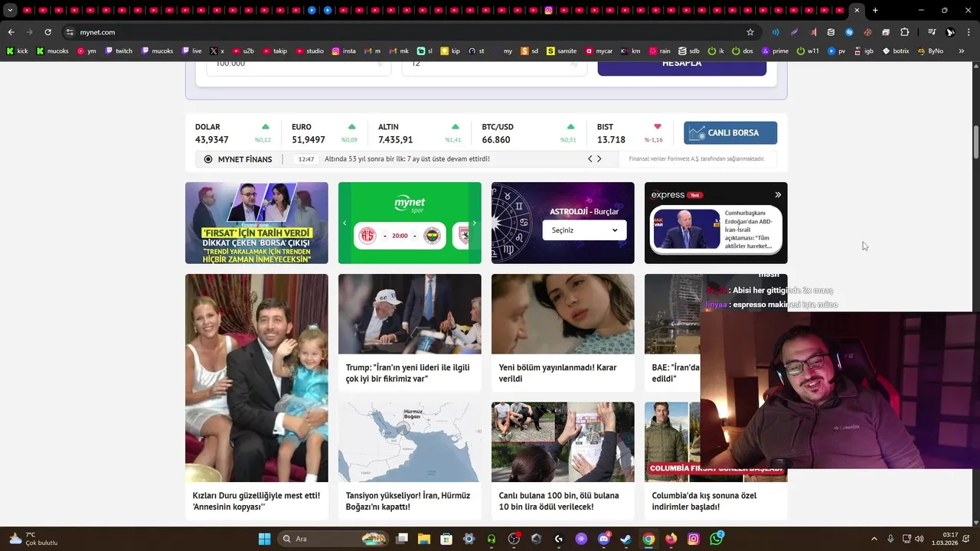Open the weather widget showing 7°C

pos(33,539)
